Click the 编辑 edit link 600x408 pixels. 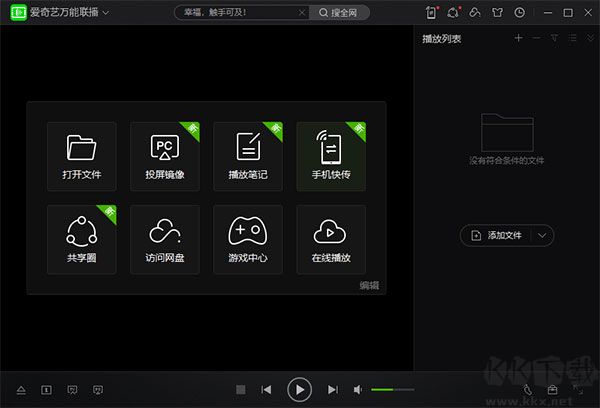(x=369, y=286)
